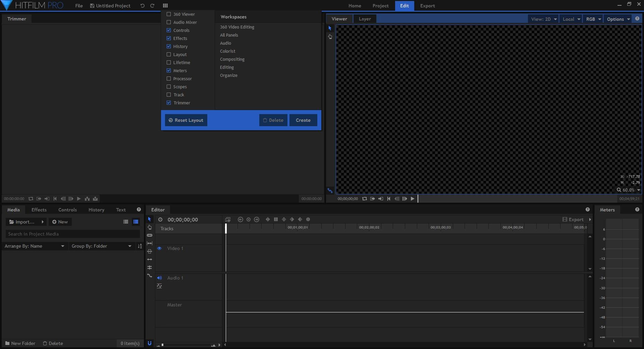The height and width of the screenshot is (349, 644).
Task: Select the Slip edit tool
Action: [150, 243]
